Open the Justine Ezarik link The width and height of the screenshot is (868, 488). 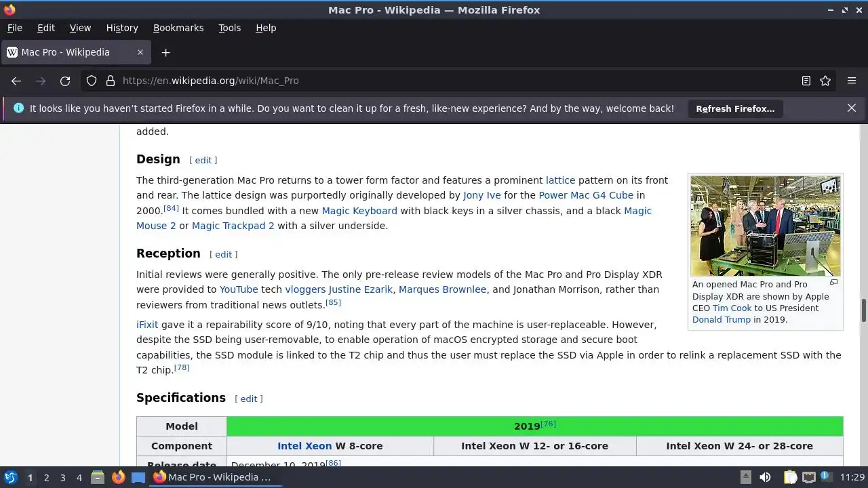(x=361, y=289)
